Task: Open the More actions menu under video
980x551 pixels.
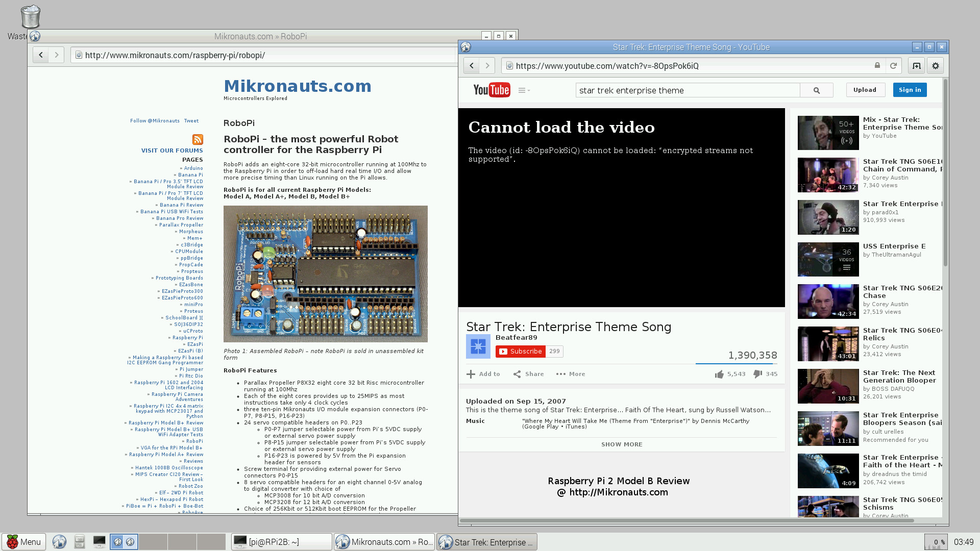Action: coord(571,374)
